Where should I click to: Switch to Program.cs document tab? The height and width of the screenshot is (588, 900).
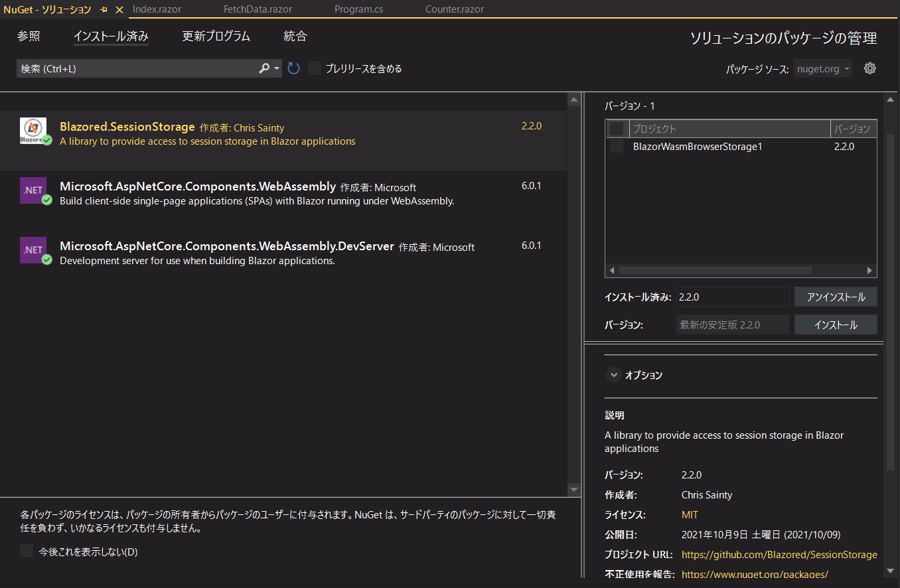[x=358, y=9]
